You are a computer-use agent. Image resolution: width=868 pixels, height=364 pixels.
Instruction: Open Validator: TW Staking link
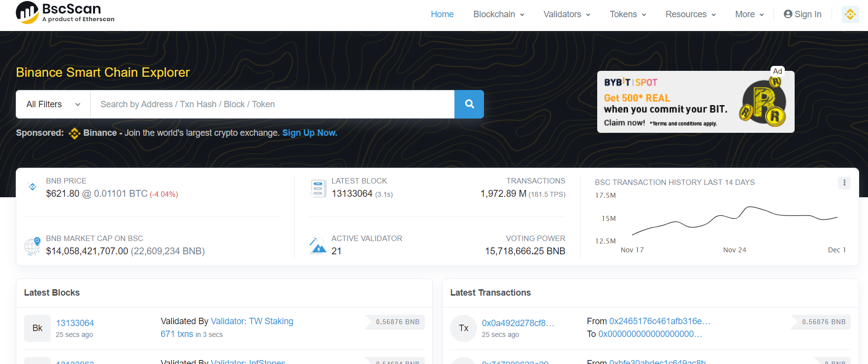pyautogui.click(x=252, y=321)
